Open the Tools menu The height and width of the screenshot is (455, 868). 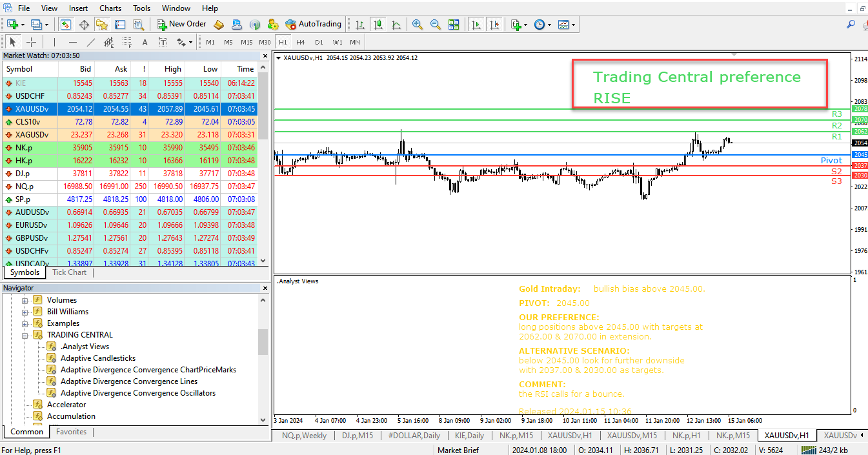(141, 8)
